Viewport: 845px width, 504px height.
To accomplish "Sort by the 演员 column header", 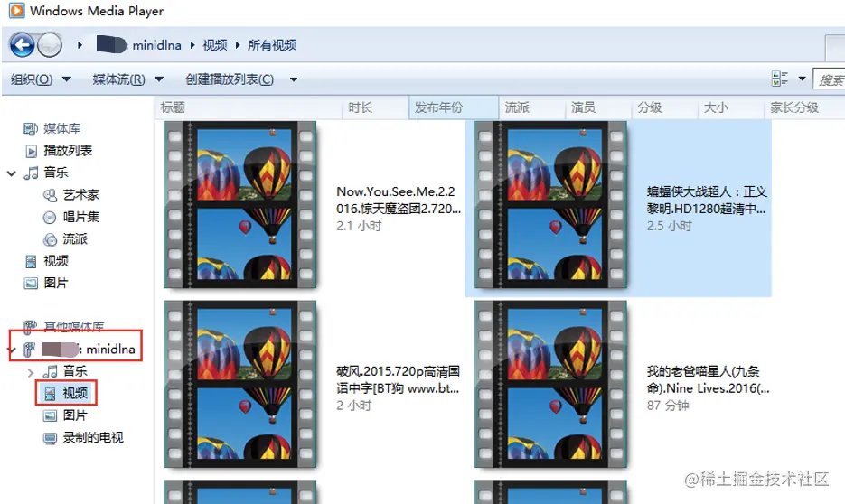I will pyautogui.click(x=598, y=107).
